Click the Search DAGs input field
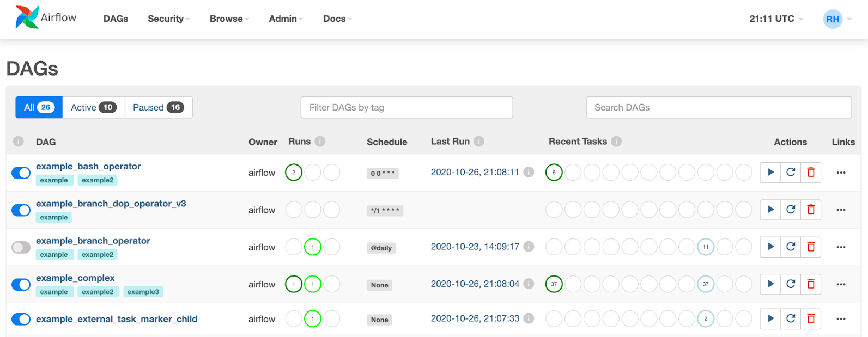Screen dimensions: 868x337 click(x=719, y=107)
